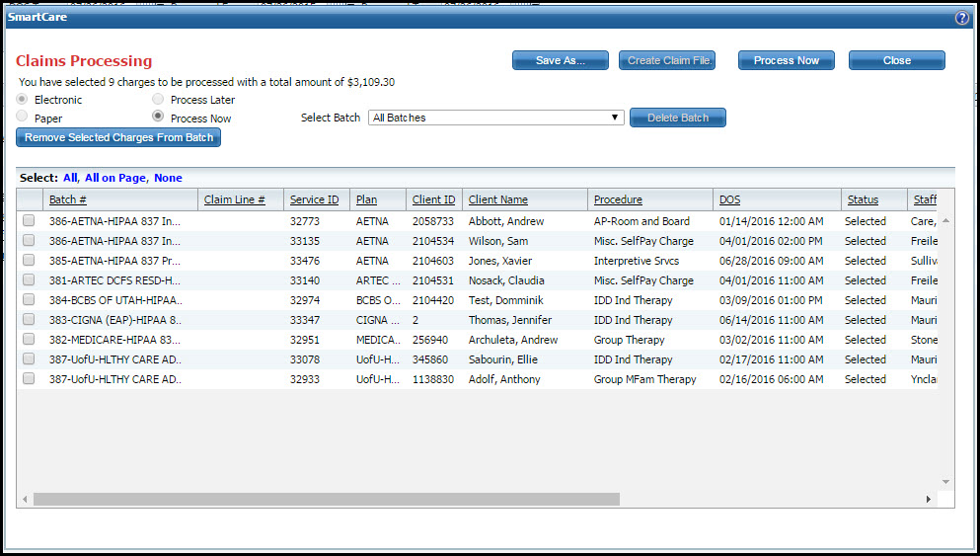
Task: Click the Close button
Action: 896,60
